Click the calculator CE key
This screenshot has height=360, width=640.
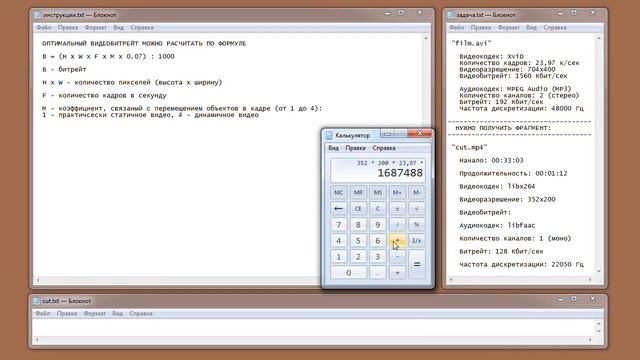[358, 209]
